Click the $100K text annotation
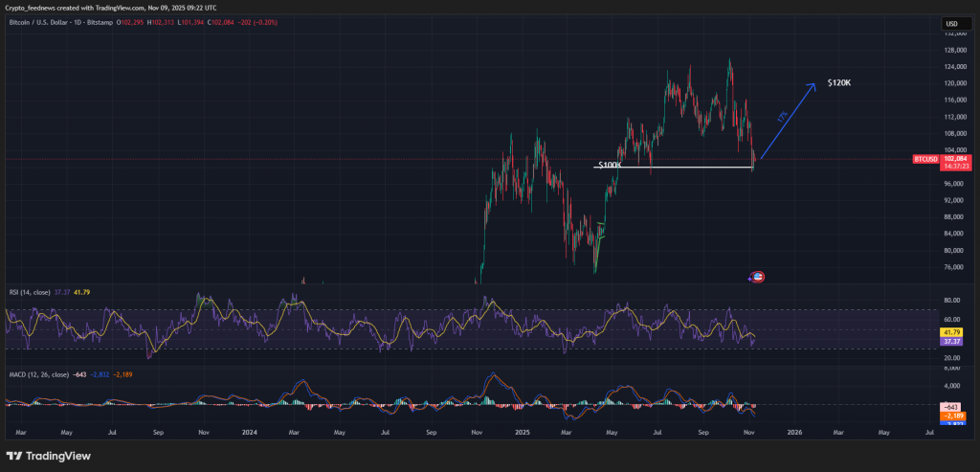 pyautogui.click(x=610, y=165)
